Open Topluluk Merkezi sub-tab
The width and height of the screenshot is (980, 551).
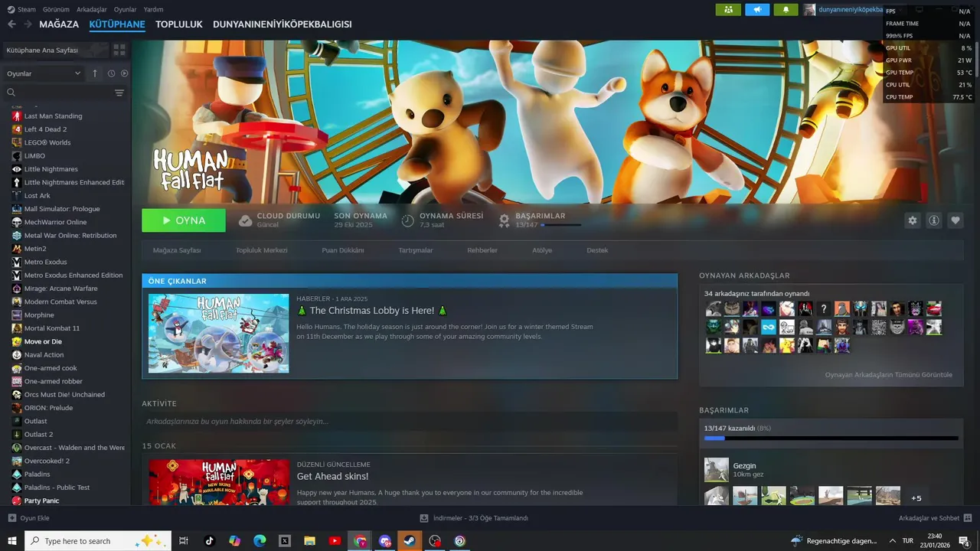click(x=262, y=250)
